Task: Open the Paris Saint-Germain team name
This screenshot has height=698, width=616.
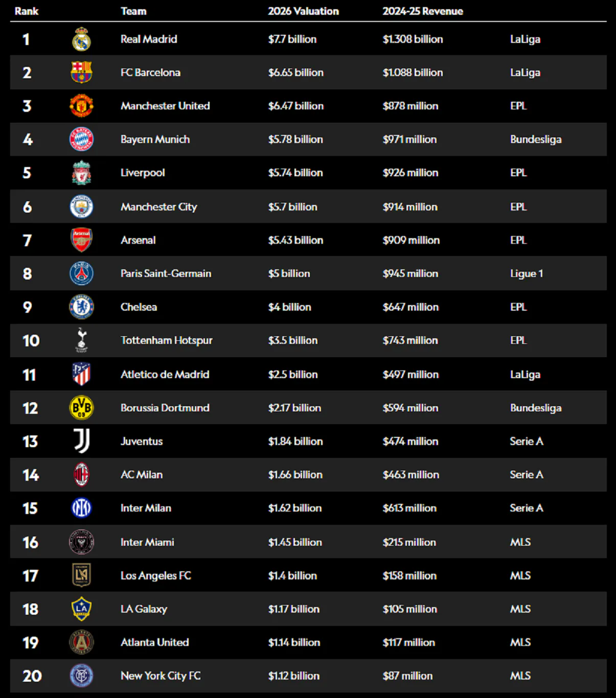Action: pos(166,273)
